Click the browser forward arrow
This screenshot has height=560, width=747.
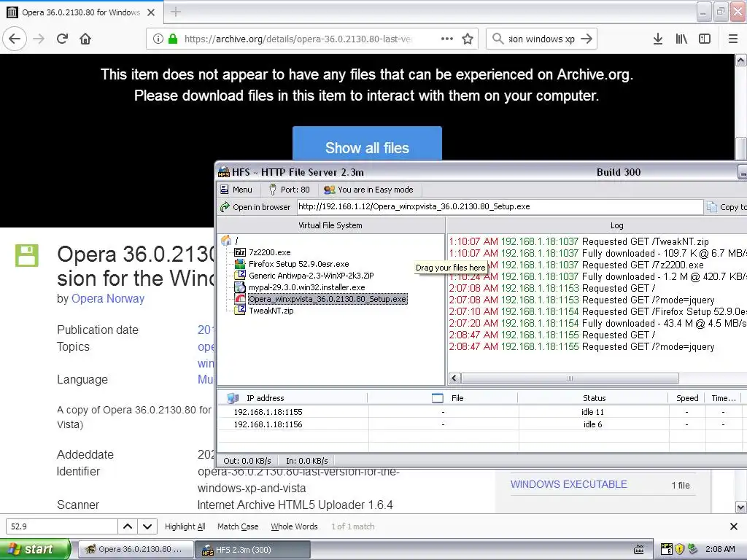pyautogui.click(x=39, y=39)
